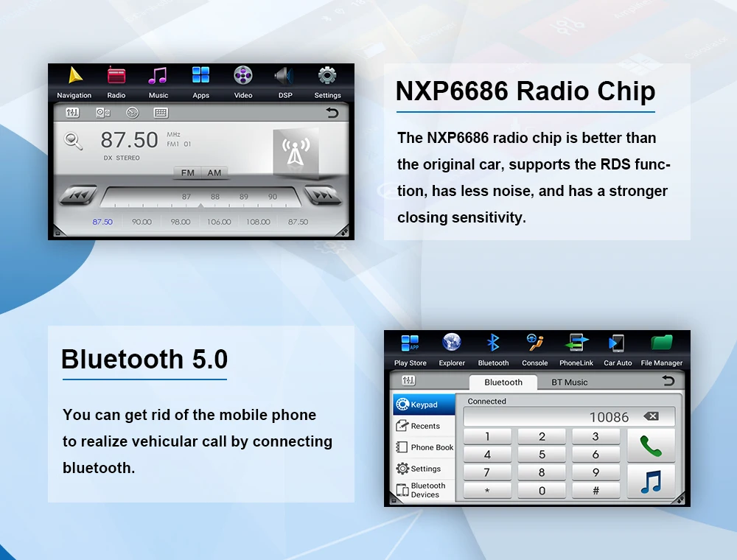Viewport: 737px width, 560px height.
Task: Open the File Manager folder icon
Action: pyautogui.click(x=661, y=350)
